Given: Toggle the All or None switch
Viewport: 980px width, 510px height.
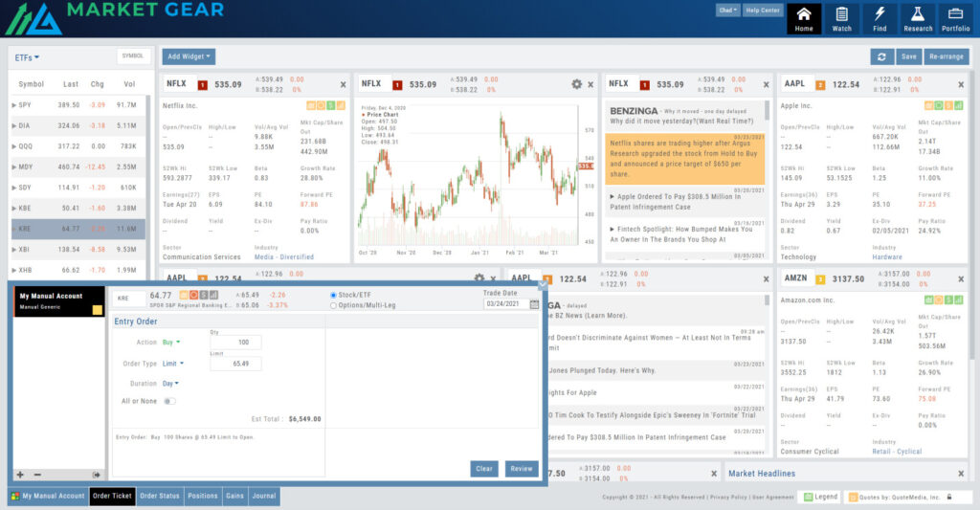Looking at the screenshot, I should [169, 401].
